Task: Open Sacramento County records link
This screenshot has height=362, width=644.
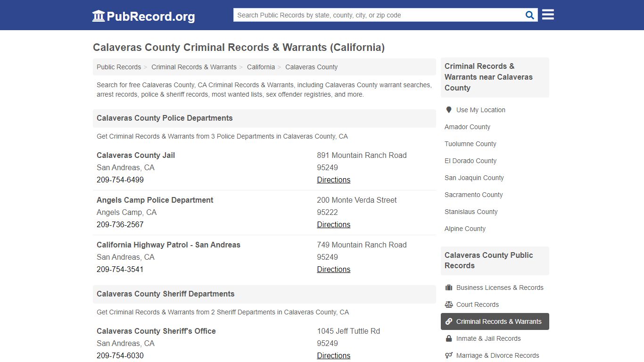Action: tap(473, 195)
